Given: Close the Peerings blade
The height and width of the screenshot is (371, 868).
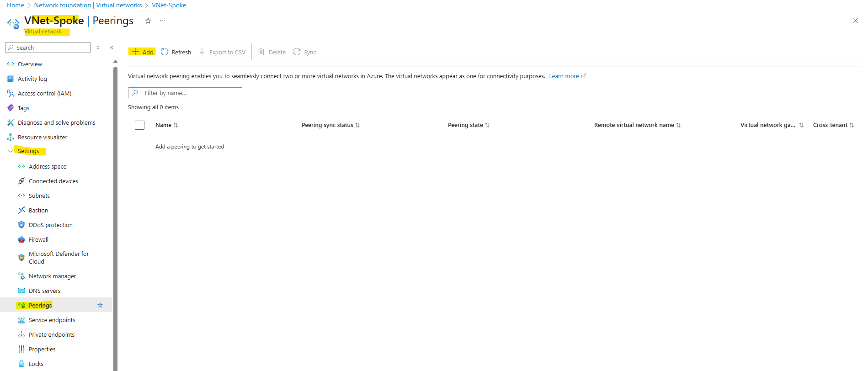Looking at the screenshot, I should [855, 21].
